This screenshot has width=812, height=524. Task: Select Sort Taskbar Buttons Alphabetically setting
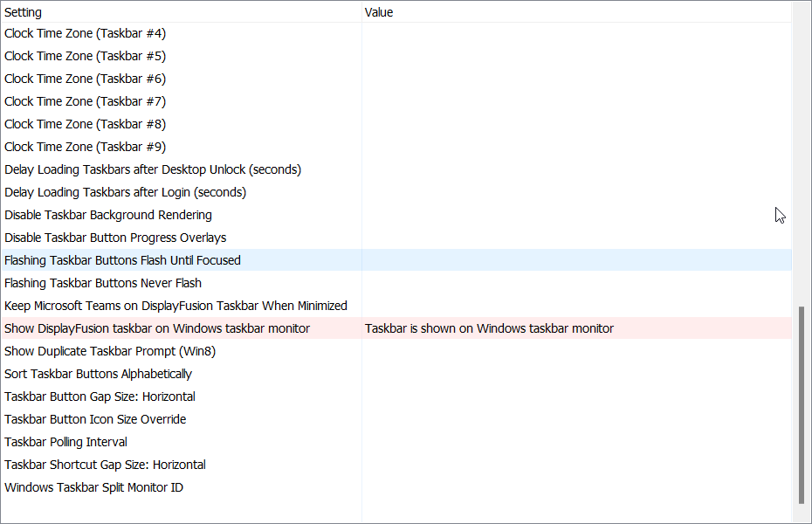pos(98,374)
